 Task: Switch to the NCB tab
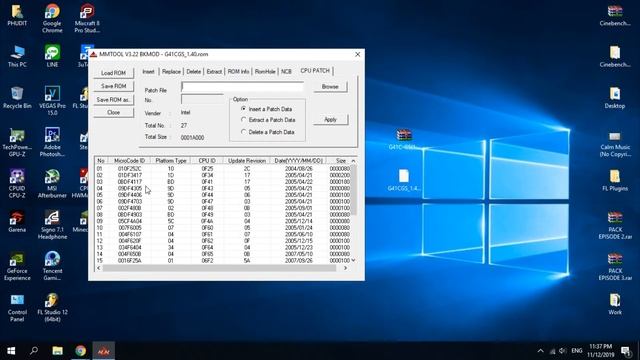click(x=286, y=71)
